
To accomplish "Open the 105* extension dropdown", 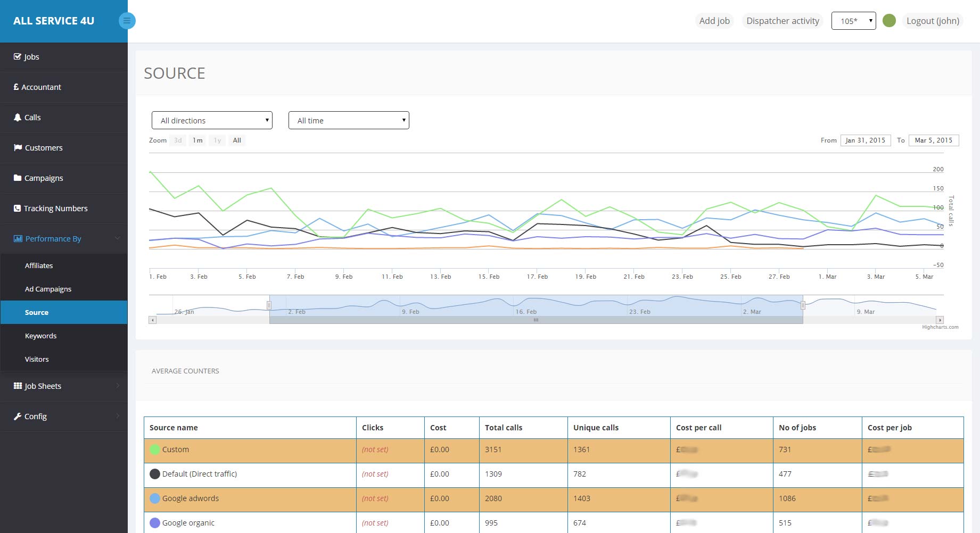I will 853,21.
